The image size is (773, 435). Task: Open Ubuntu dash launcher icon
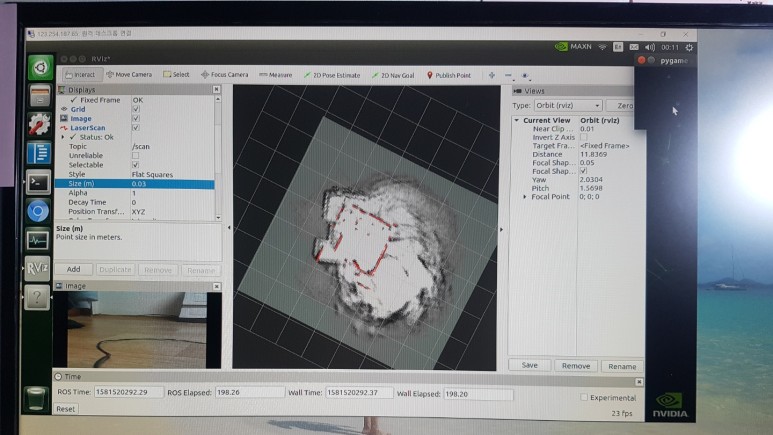tap(40, 67)
